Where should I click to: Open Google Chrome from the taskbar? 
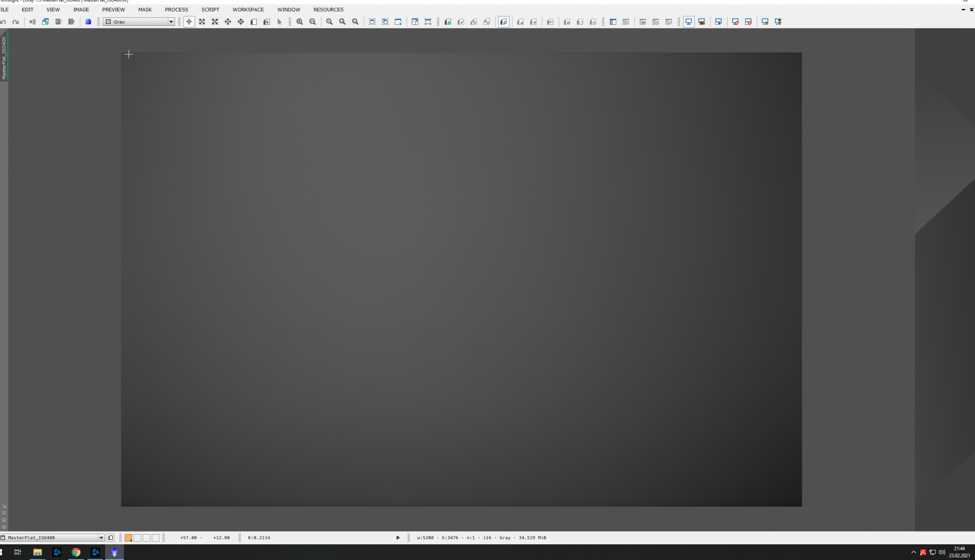click(76, 552)
